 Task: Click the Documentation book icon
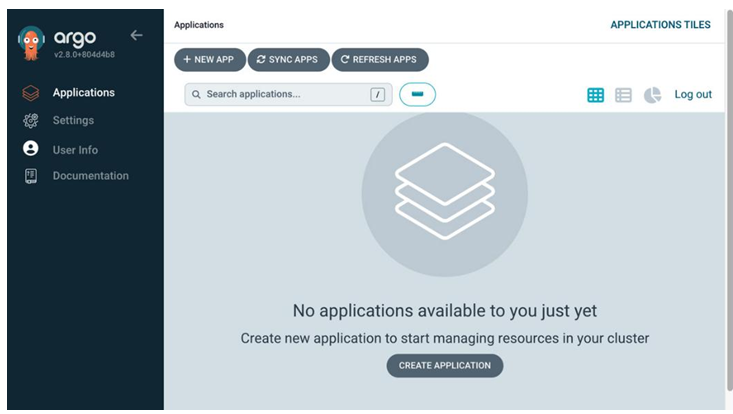pyautogui.click(x=31, y=176)
